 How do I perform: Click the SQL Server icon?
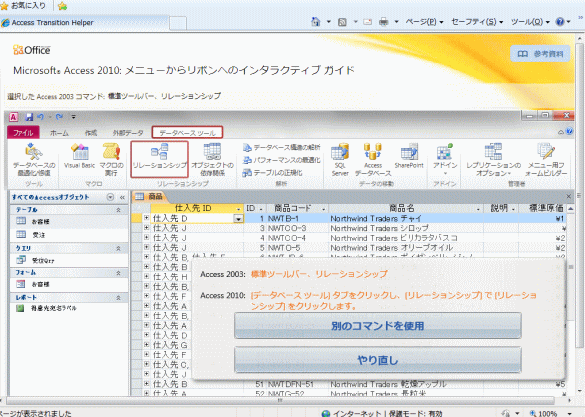coord(340,160)
